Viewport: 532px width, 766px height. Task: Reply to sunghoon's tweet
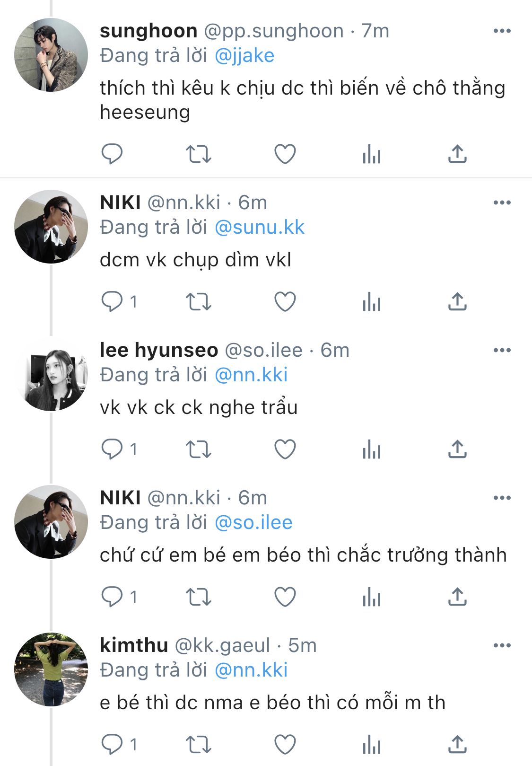point(112,154)
